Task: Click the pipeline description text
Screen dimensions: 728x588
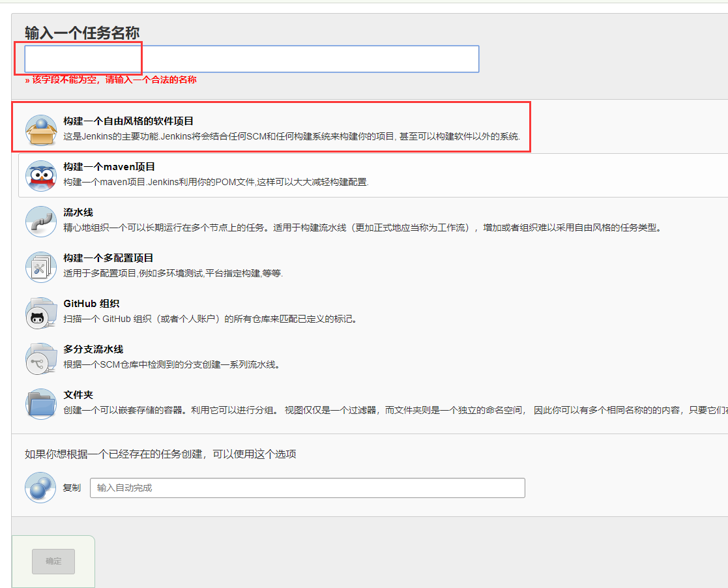Action: (x=362, y=228)
